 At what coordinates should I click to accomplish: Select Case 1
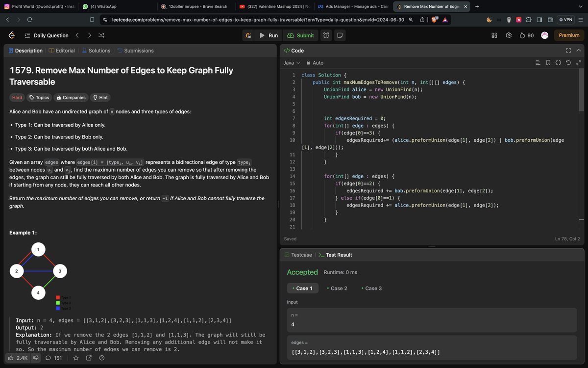[x=303, y=289]
